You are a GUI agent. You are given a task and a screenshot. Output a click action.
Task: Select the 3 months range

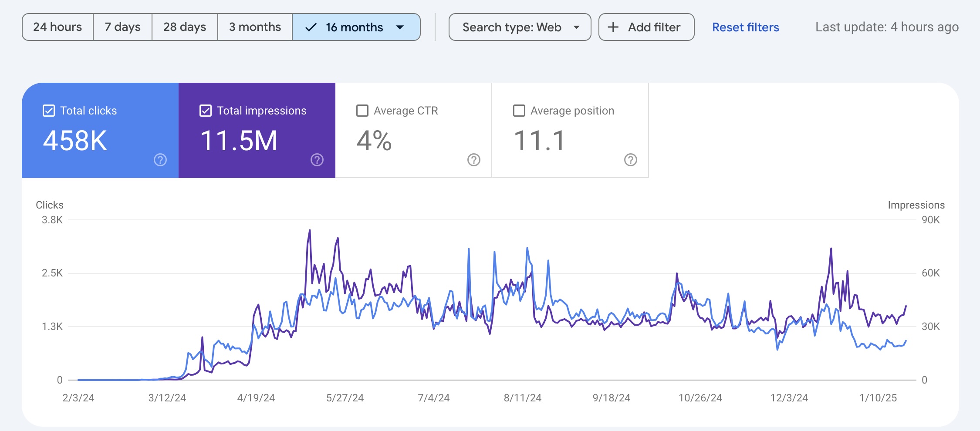coord(255,27)
